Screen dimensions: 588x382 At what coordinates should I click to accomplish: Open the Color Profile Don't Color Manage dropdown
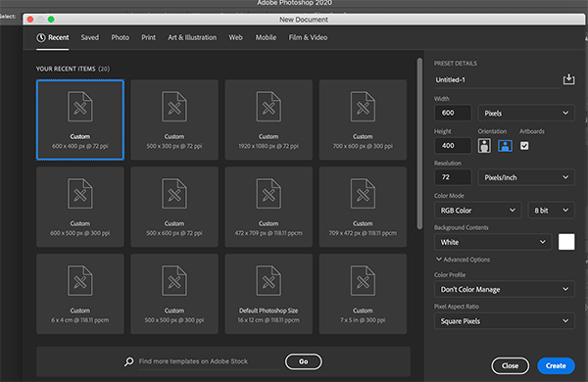click(x=504, y=289)
